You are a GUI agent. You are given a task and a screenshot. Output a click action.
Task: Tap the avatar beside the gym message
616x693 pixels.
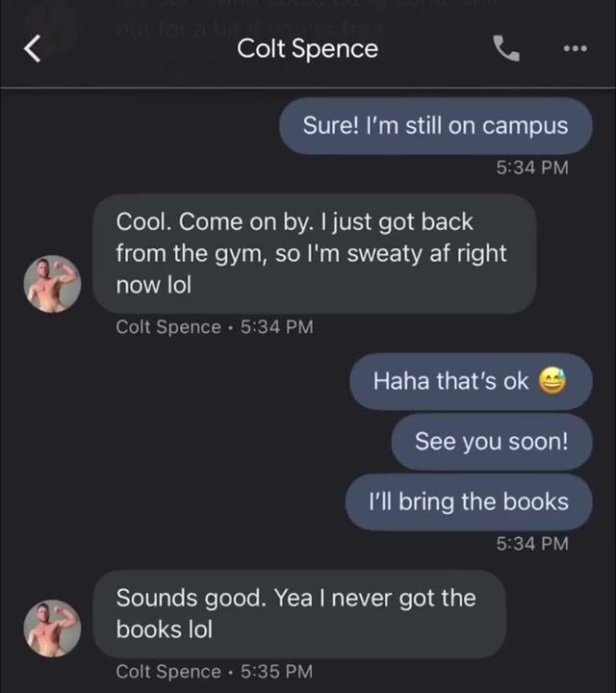pos(52,284)
